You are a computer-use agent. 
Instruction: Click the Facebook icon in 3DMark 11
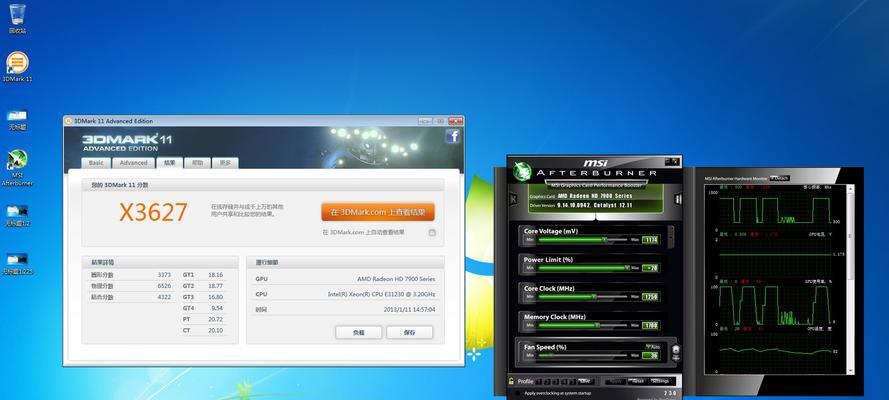pos(452,137)
